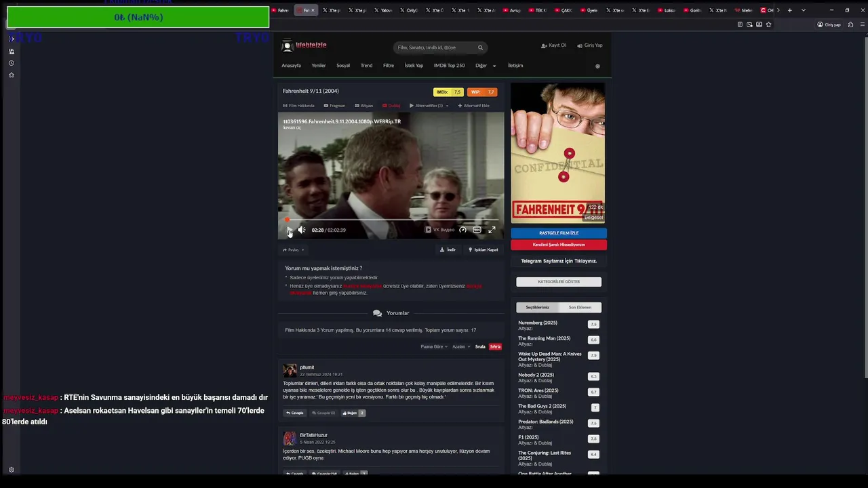Viewport: 868px width, 488px height.
Task: Open the Yeniler menu item
Action: (x=319, y=66)
